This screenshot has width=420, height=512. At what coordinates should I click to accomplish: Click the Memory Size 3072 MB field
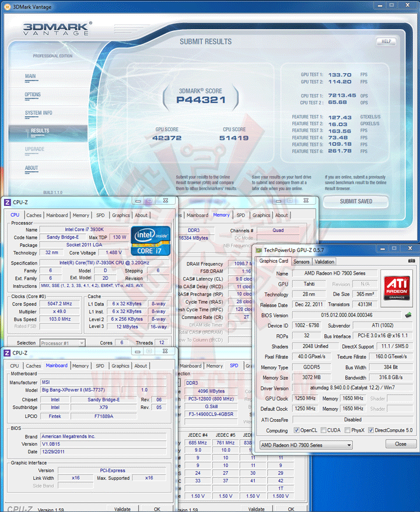click(311, 377)
